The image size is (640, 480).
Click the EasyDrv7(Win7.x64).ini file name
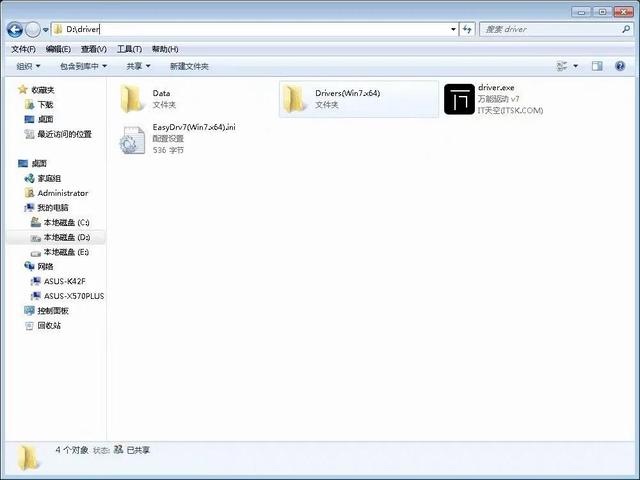[x=194, y=127]
